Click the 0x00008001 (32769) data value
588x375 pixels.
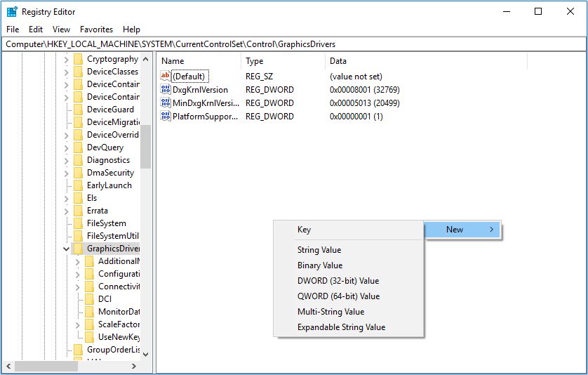click(x=364, y=90)
